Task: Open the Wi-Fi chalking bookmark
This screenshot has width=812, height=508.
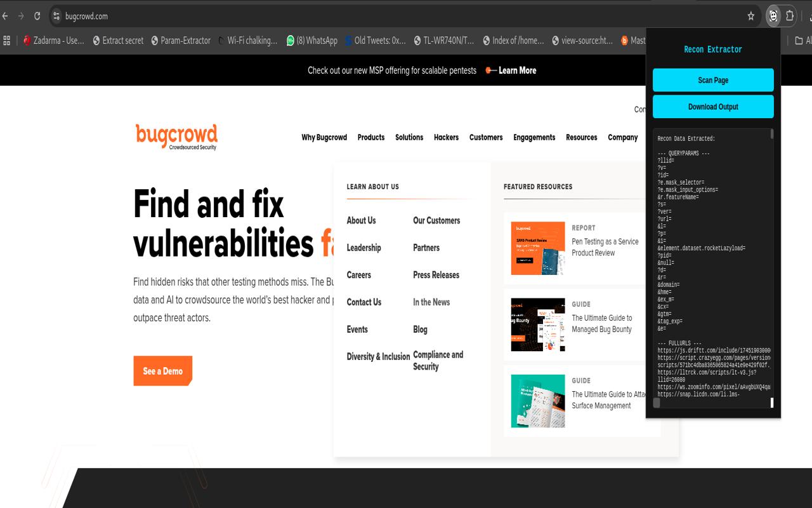Action: (248, 41)
